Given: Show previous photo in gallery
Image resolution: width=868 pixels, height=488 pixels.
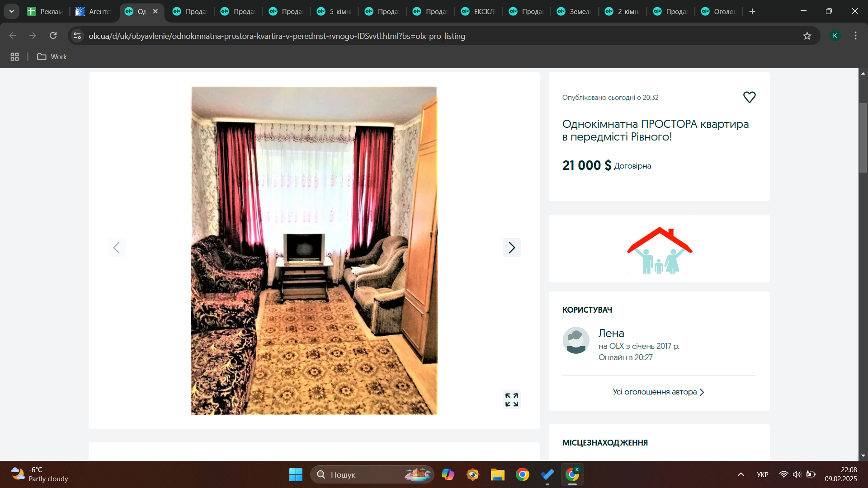Looking at the screenshot, I should pyautogui.click(x=117, y=248).
